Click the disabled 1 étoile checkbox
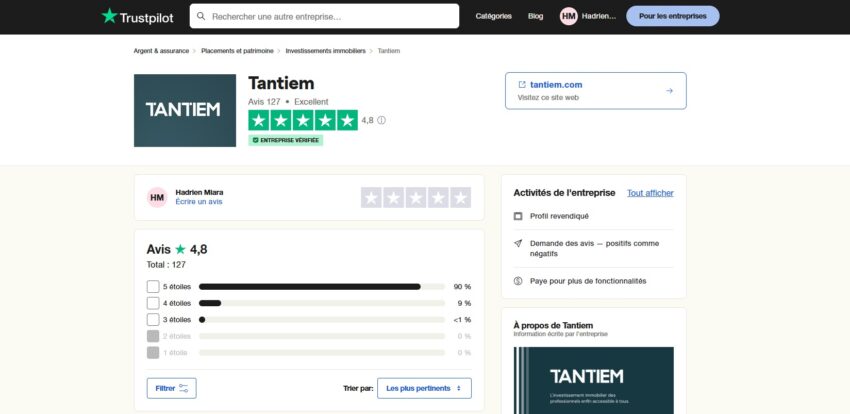 tap(153, 353)
